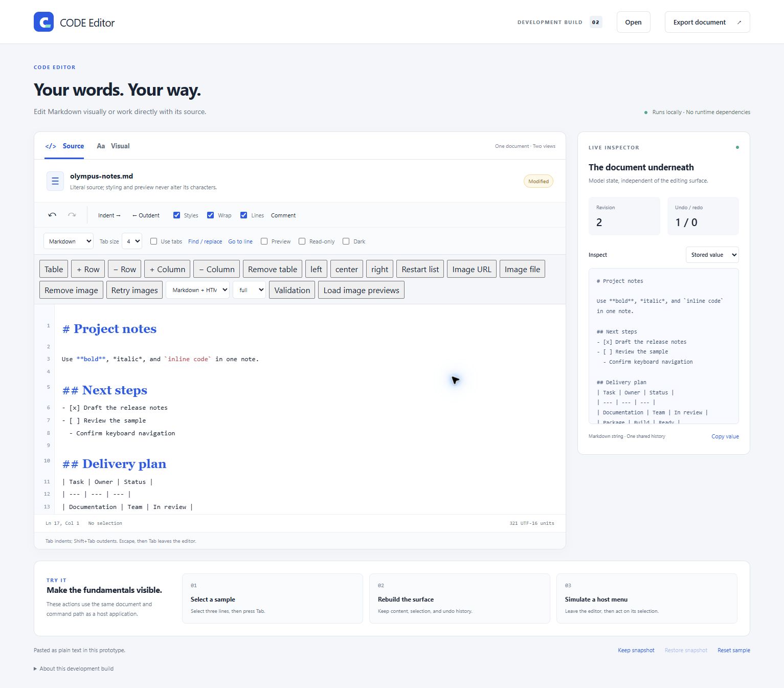Click the center alignment button
This screenshot has height=688, width=784.
347,269
